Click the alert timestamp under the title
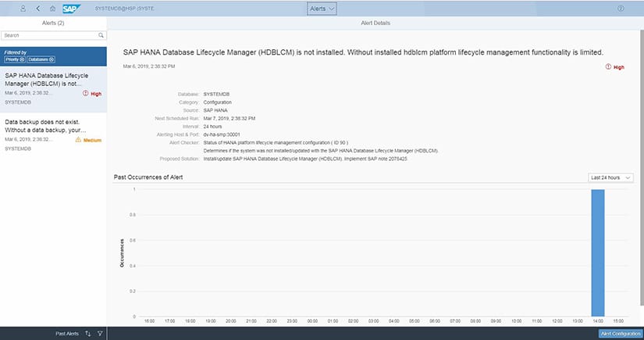The image size is (644, 340). point(149,66)
